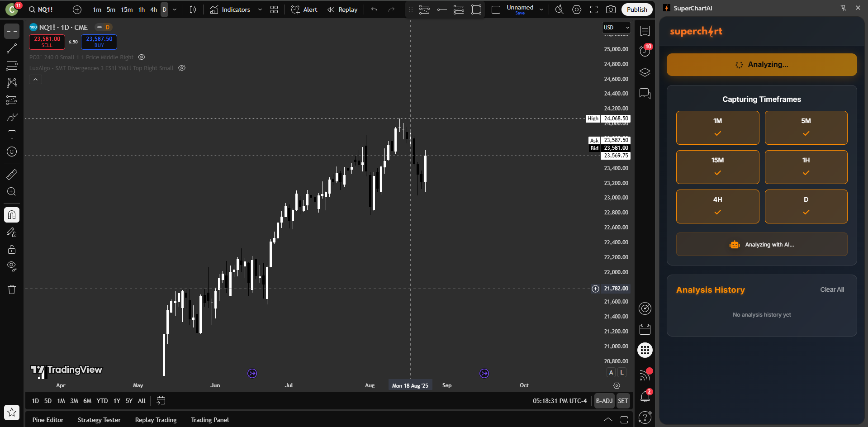The width and height of the screenshot is (868, 427).
Task: Open the Unnamed layout dropdown arrow
Action: coord(541,9)
